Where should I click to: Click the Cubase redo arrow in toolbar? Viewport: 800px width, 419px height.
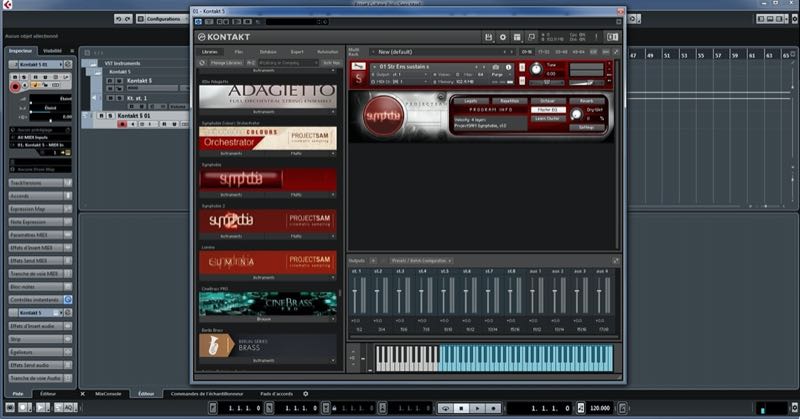(x=127, y=19)
